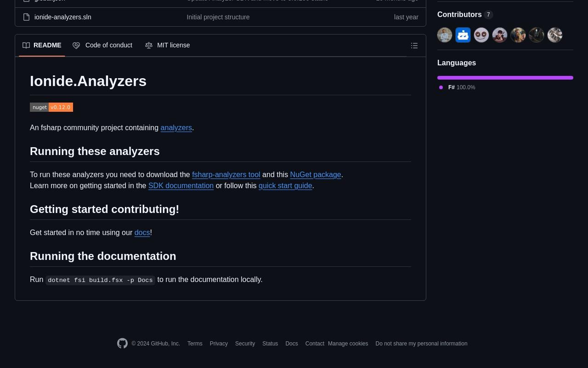Open the Contact footer link
The width and height of the screenshot is (588, 368).
315,344
